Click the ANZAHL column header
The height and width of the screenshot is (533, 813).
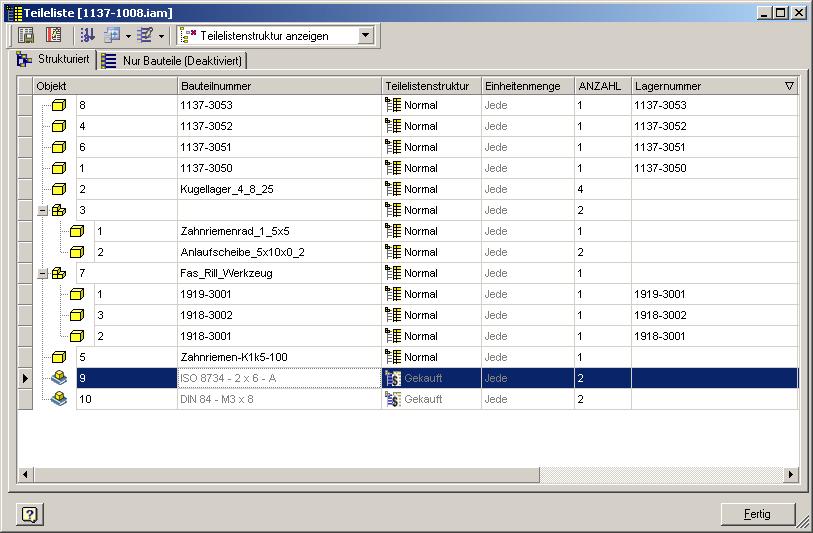pyautogui.click(x=603, y=86)
